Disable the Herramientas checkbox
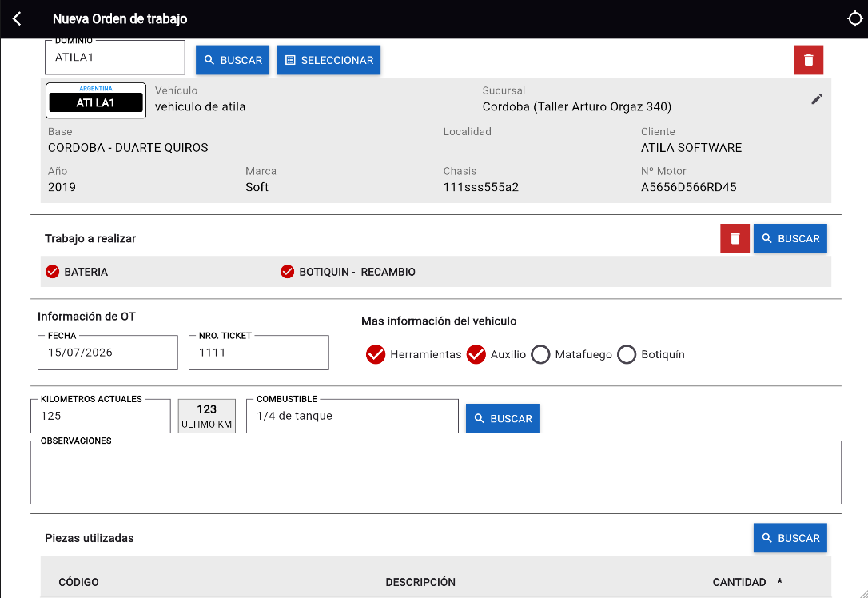This screenshot has width=868, height=598. click(x=376, y=354)
